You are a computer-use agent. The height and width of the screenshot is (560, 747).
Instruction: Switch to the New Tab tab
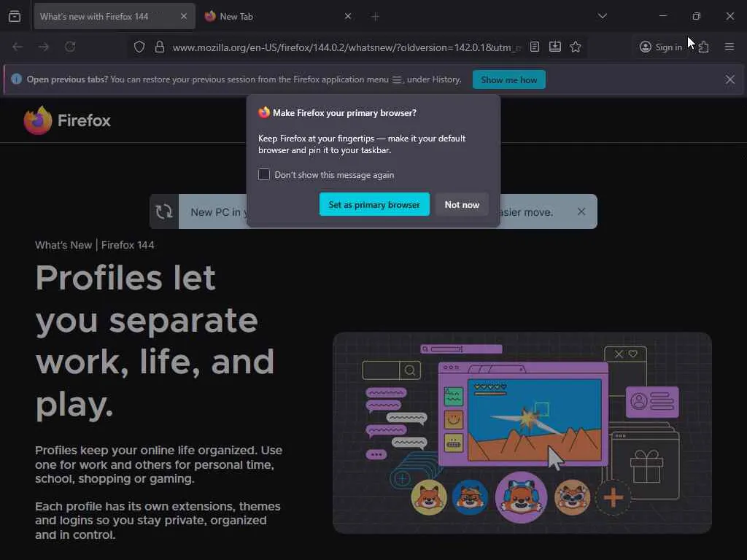(279, 16)
